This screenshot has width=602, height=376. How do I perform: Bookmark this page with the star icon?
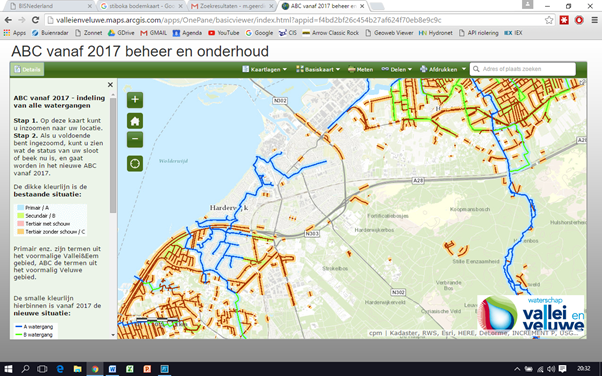click(x=549, y=20)
